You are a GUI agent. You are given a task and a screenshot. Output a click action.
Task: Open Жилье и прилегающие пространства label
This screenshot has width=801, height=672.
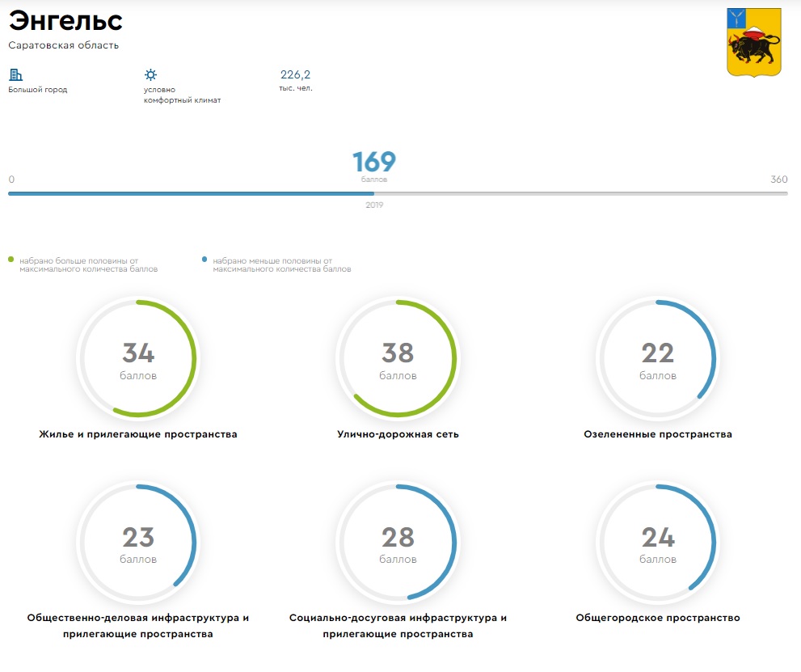138,434
